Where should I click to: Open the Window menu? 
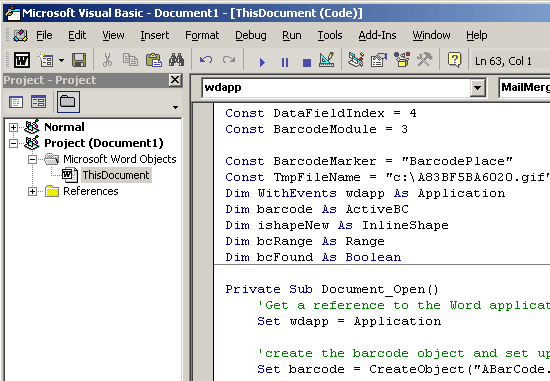tap(431, 35)
